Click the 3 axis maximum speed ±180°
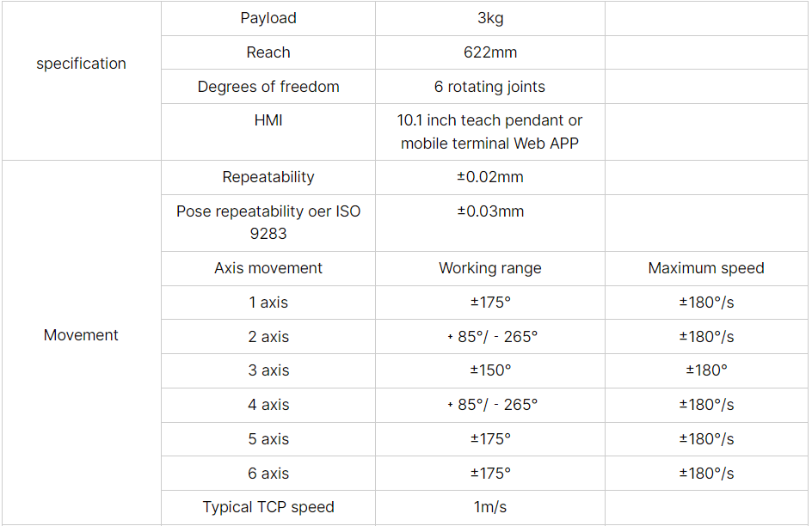The height and width of the screenshot is (526, 812). 706,370
